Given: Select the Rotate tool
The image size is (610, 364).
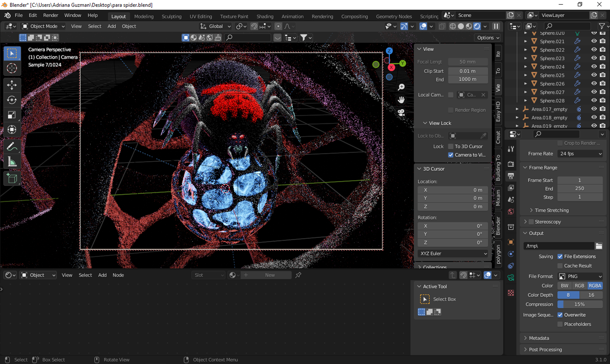Looking at the screenshot, I should [12, 100].
